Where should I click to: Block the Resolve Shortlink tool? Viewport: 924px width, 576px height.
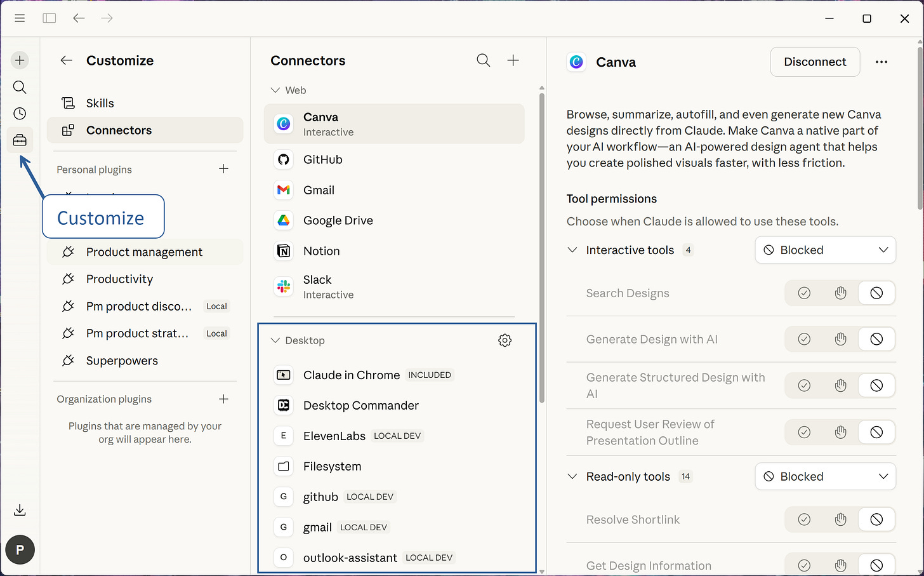click(876, 519)
